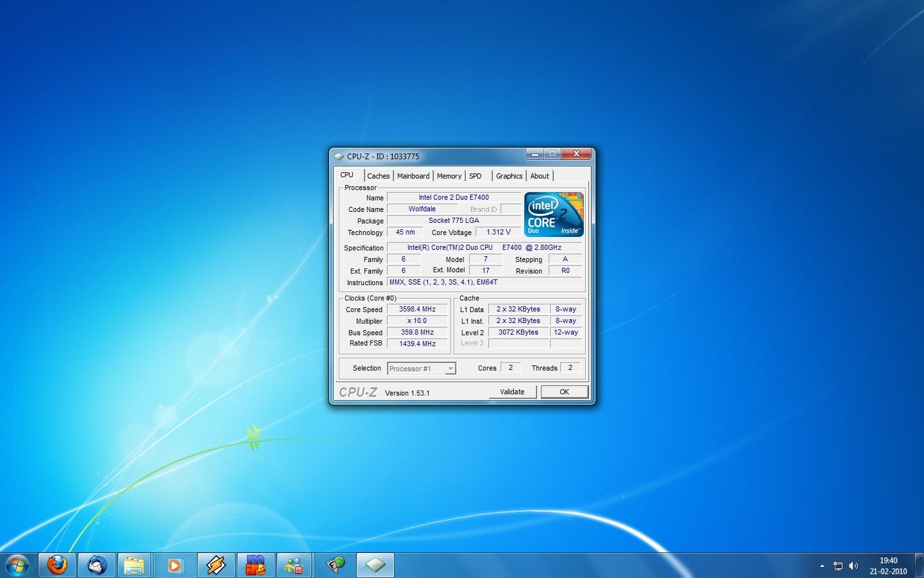The width and height of the screenshot is (924, 578).
Task: Open Windows Explorer folder icon in taskbar
Action: coord(134,565)
